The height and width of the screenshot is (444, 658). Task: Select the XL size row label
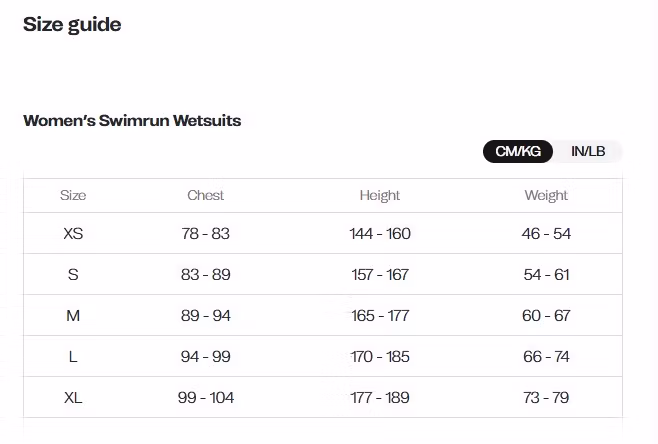click(73, 398)
